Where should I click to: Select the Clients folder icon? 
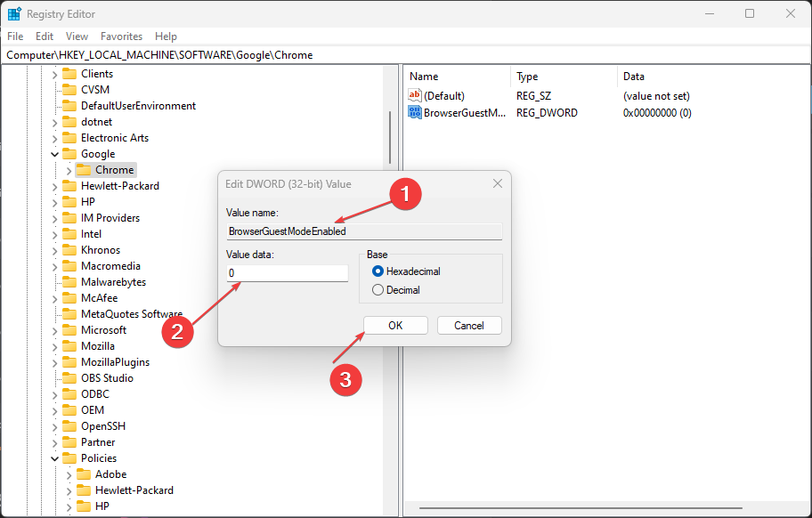click(69, 74)
